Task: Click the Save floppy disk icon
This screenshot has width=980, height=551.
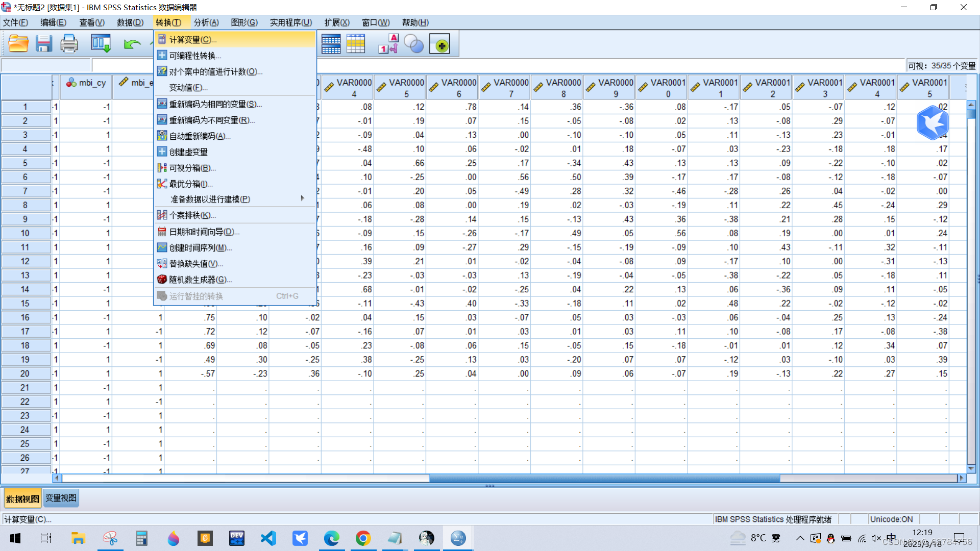Action: pos(44,44)
